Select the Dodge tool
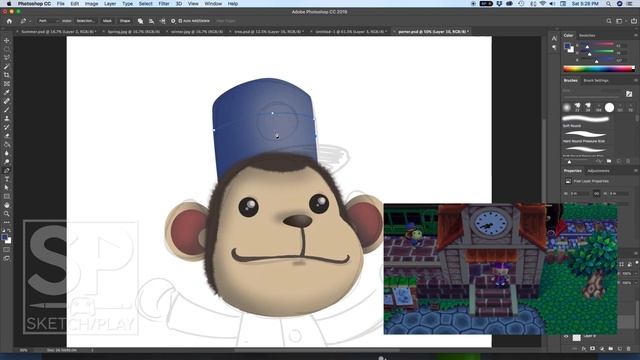The image size is (640, 360). 7,162
